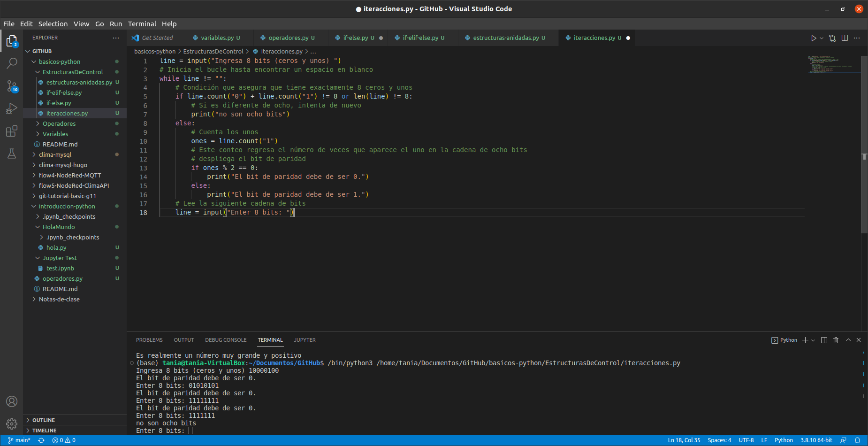Screen dimensions: 868x446
Task: Open test.ipynb notebook file
Action: coord(75,268)
